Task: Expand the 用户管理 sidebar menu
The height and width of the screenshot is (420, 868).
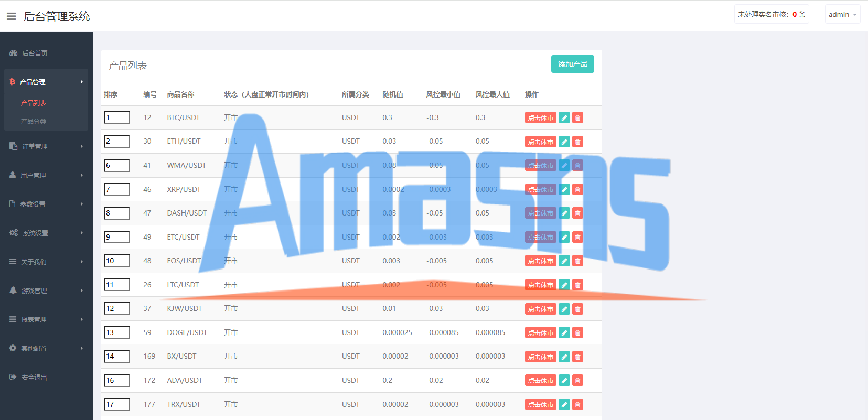Action: click(x=46, y=175)
